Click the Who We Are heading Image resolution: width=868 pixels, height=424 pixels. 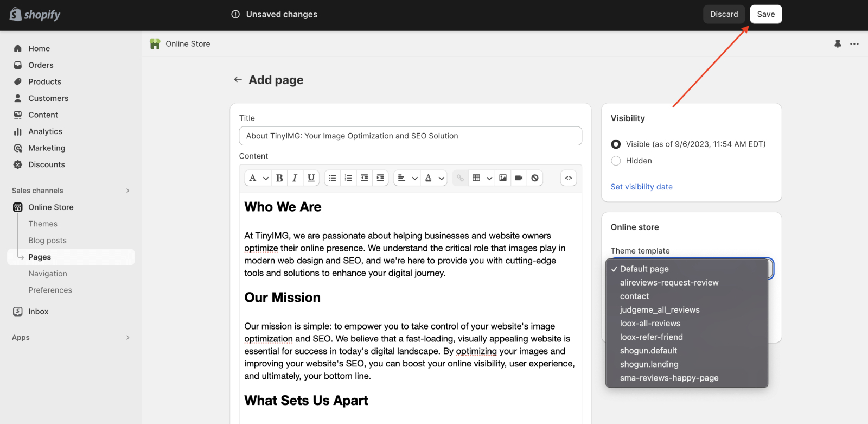click(283, 207)
